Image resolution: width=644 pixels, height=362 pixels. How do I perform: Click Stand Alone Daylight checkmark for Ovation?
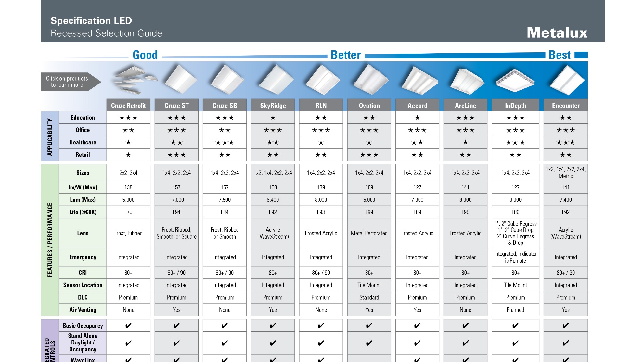click(369, 343)
